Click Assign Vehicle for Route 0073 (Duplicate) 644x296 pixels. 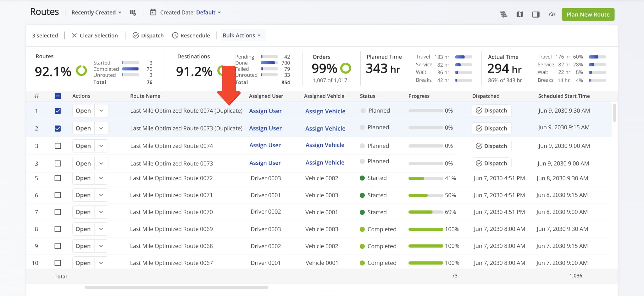click(325, 128)
